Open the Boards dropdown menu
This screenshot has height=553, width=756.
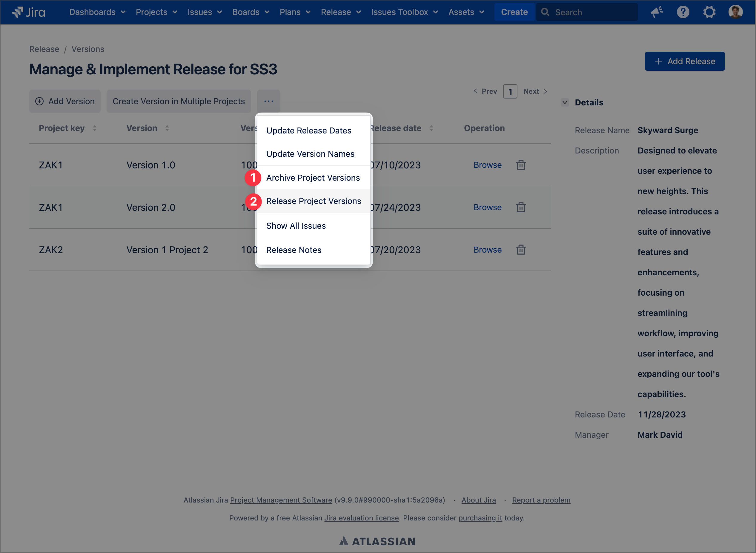(251, 12)
